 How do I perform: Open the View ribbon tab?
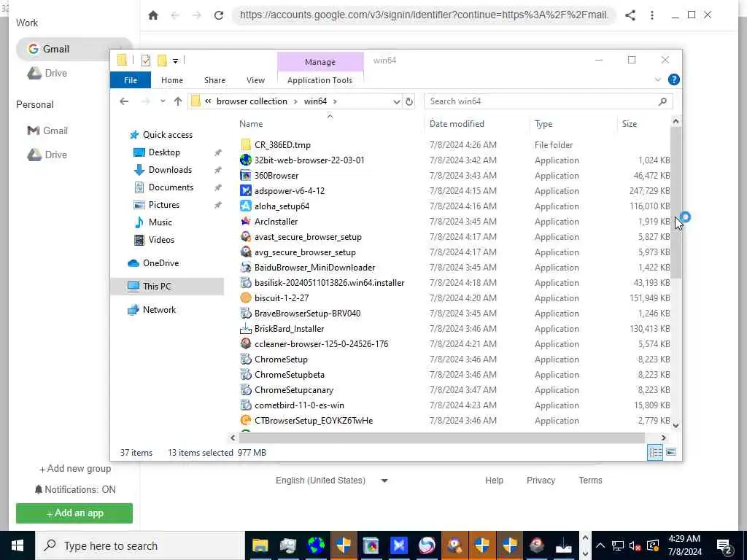coord(255,80)
